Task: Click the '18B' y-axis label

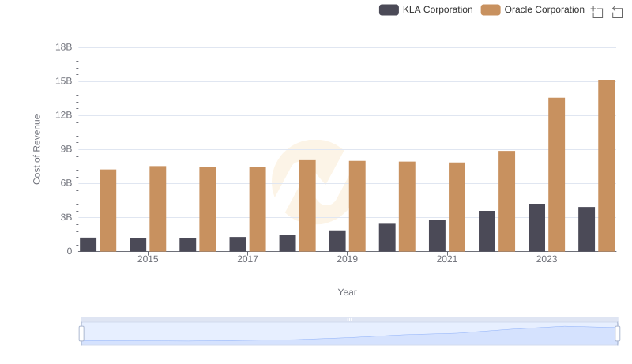Action: [64, 47]
